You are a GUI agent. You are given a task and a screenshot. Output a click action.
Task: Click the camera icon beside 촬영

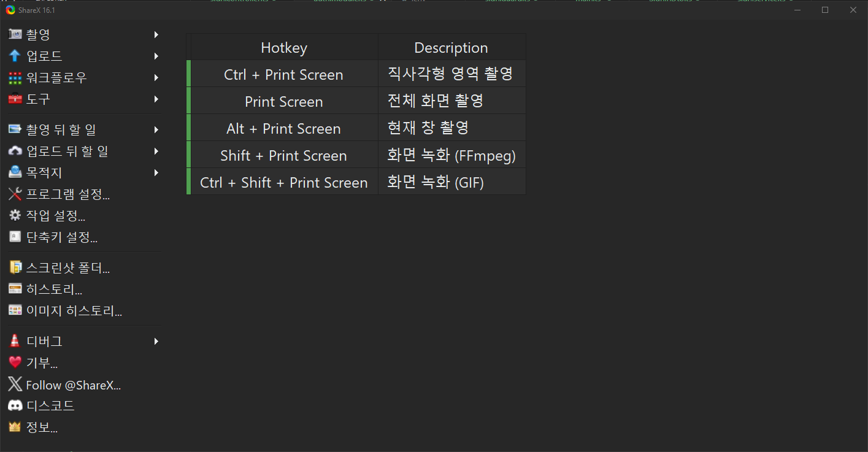[x=15, y=35]
